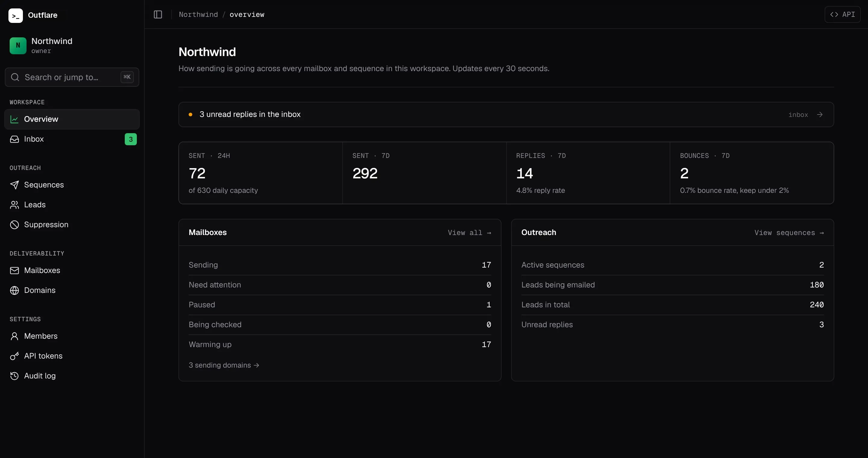Click the Sent 7D value 292

[365, 174]
